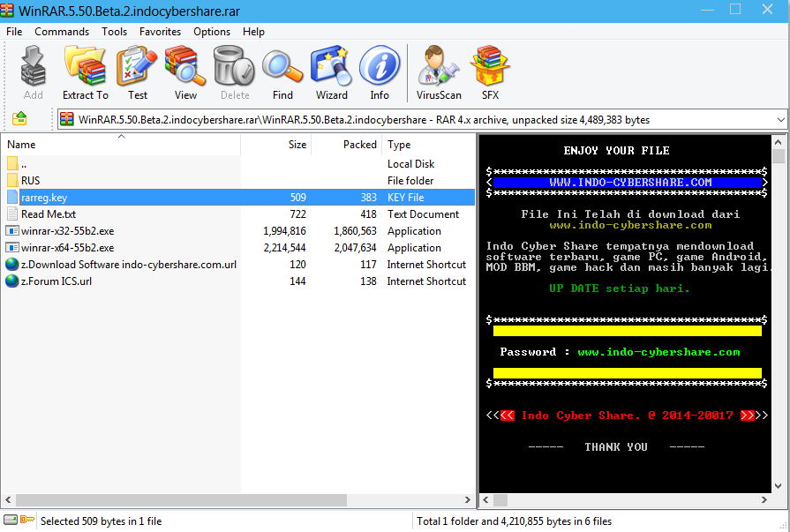
Task: Click the '1,994,816' size value
Action: [284, 231]
